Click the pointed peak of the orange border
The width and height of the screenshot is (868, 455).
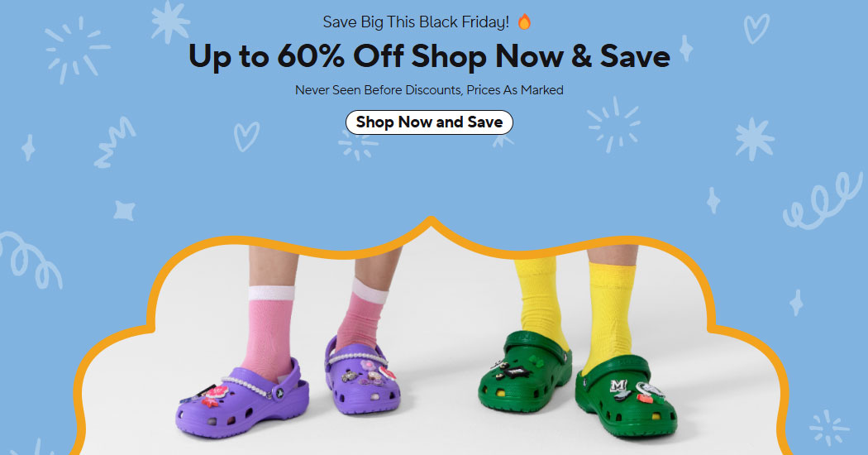(x=432, y=220)
